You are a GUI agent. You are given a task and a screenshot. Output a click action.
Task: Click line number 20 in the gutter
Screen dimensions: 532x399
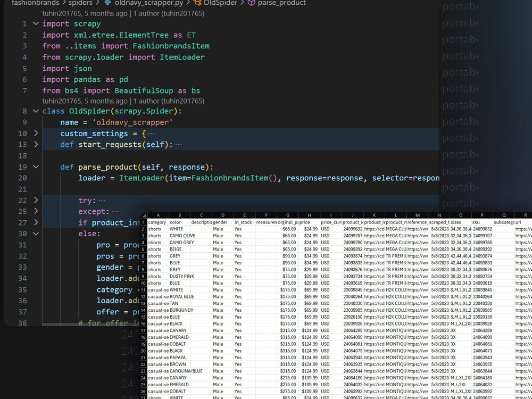click(22, 178)
